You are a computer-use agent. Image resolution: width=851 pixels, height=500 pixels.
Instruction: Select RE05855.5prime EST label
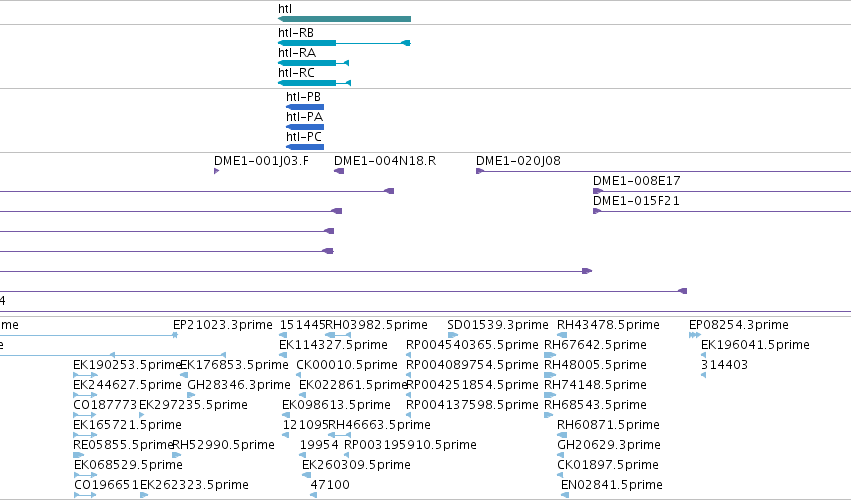(x=123, y=445)
